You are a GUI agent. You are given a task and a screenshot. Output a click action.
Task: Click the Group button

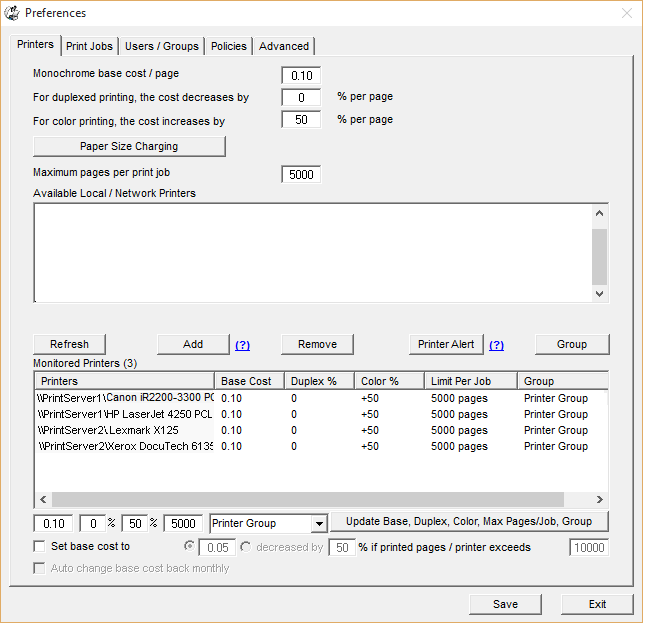click(x=572, y=344)
